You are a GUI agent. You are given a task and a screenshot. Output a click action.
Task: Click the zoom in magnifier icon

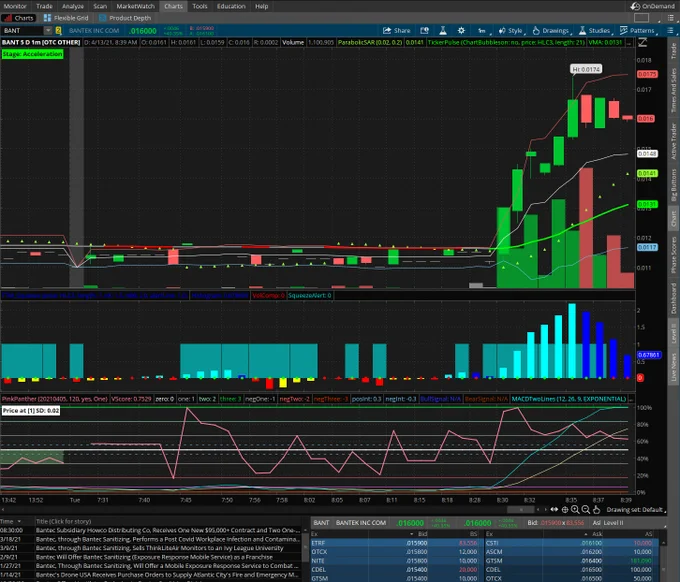coord(575,510)
